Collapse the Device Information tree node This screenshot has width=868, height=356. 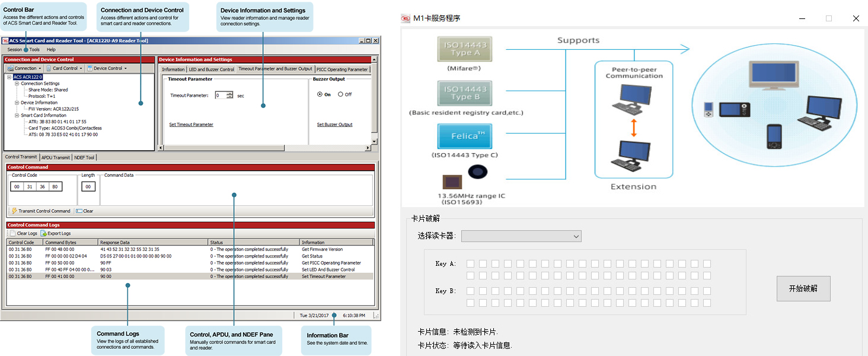[x=17, y=103]
